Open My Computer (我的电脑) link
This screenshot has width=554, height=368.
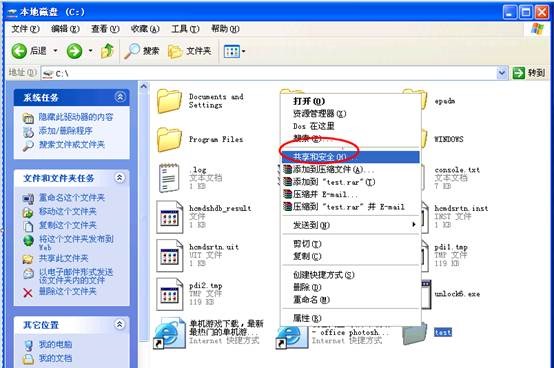55,344
